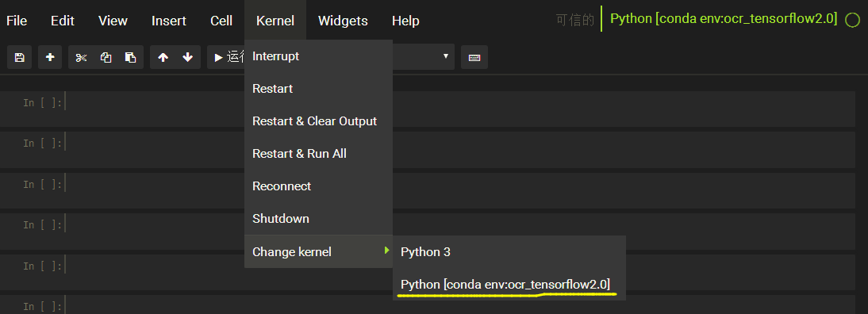
Task: Select Restart & Run All
Action: pyautogui.click(x=318, y=154)
